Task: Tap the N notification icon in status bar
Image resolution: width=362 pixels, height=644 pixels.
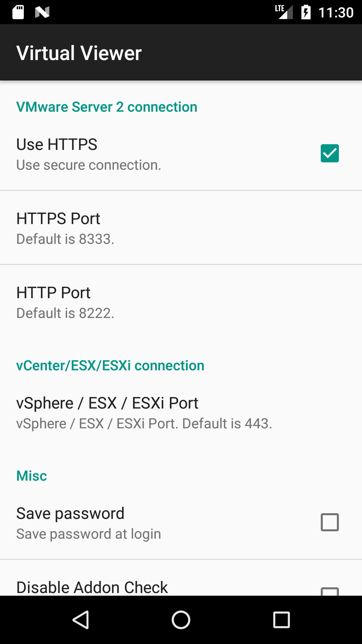Action: pos(42,12)
